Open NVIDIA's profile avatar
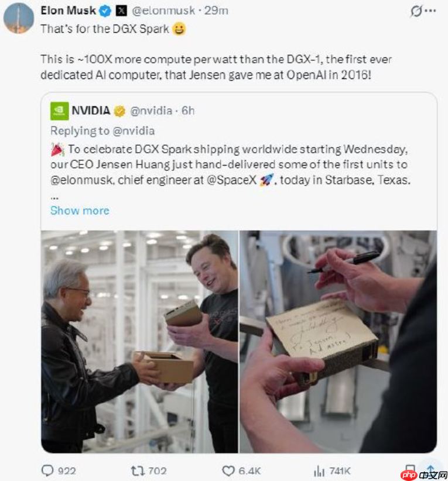This screenshot has height=481, width=448. pyautogui.click(x=61, y=110)
